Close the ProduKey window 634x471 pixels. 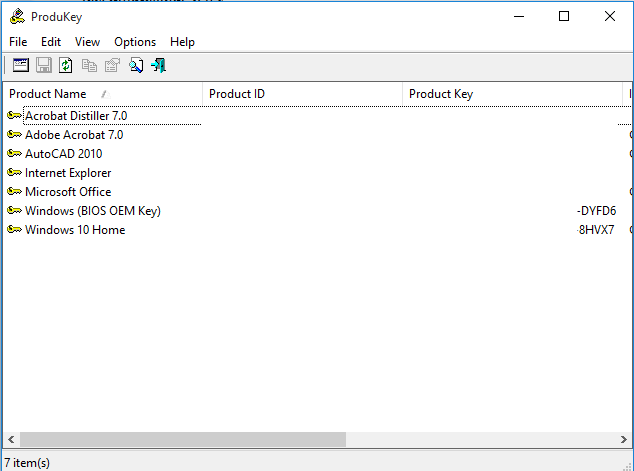click(x=610, y=17)
